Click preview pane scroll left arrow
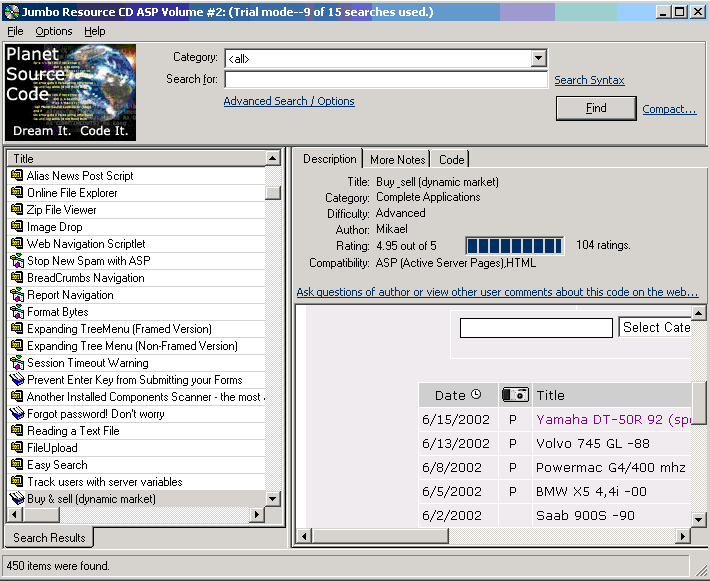This screenshot has width=710, height=581. click(304, 536)
